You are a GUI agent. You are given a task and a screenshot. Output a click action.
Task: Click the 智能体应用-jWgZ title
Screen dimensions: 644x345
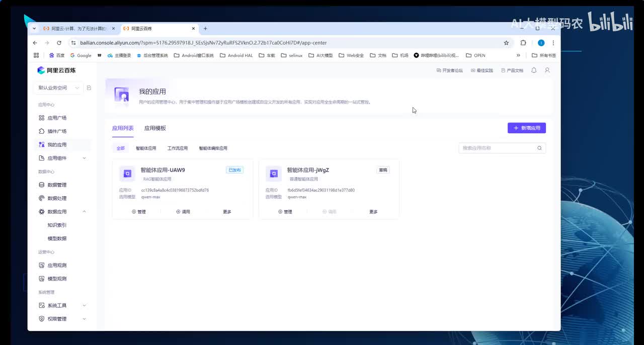point(308,170)
